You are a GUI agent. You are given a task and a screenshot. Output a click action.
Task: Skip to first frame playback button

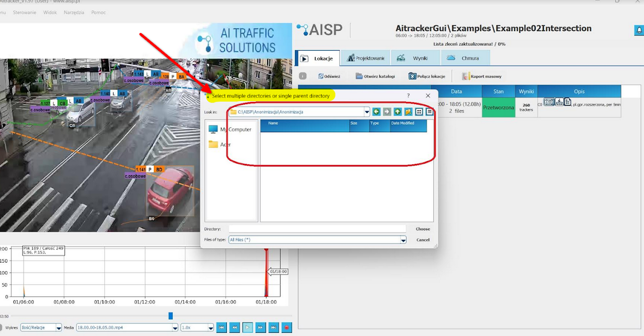[221, 327]
